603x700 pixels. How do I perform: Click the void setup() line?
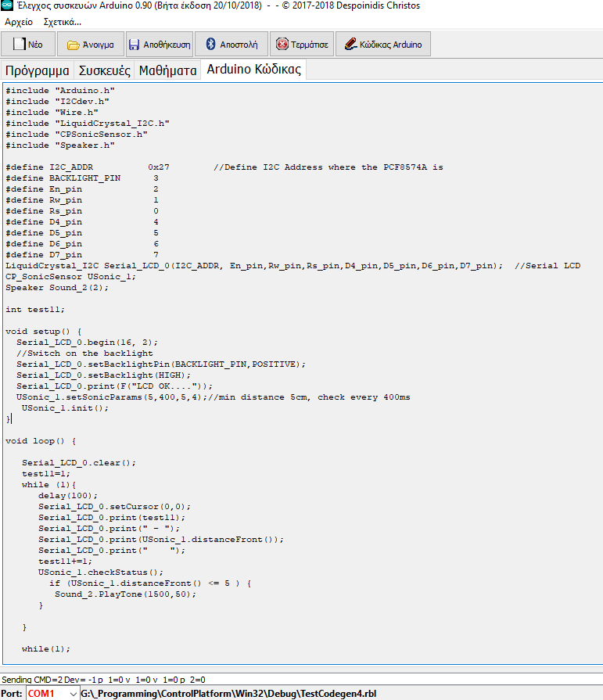click(44, 332)
